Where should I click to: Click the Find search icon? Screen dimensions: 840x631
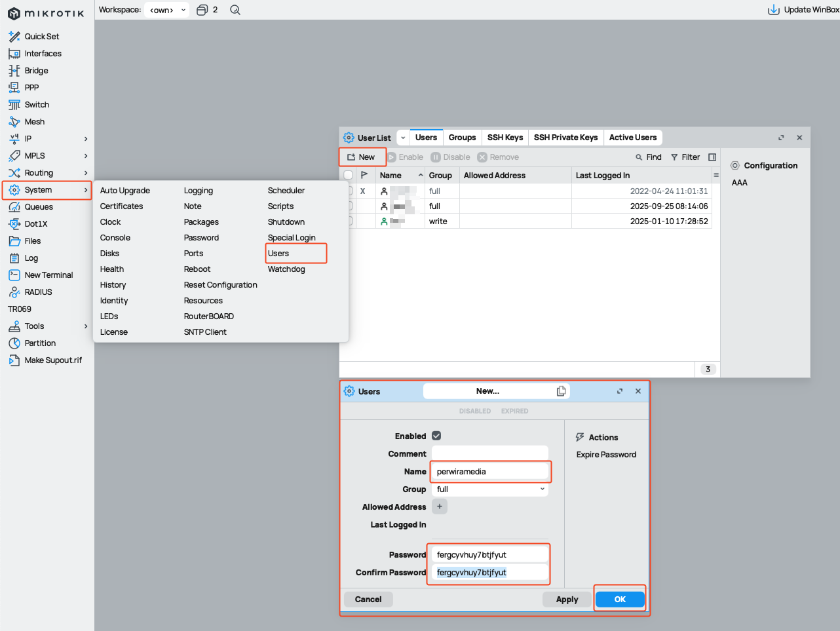pyautogui.click(x=639, y=157)
